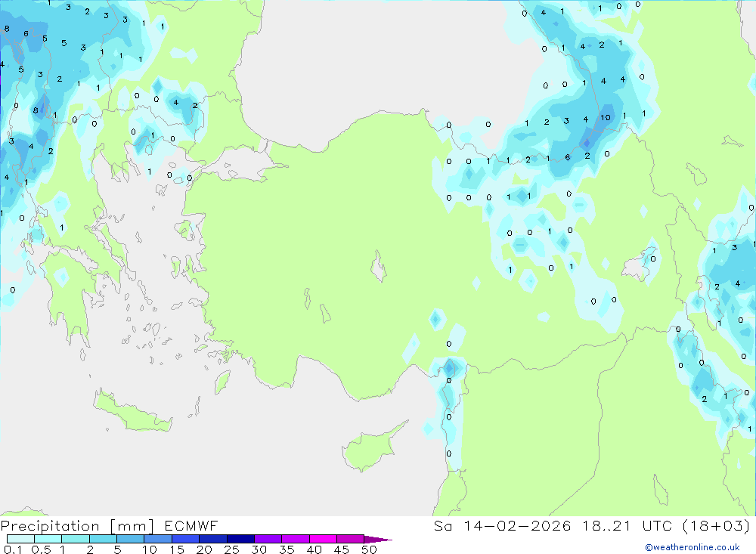This screenshot has height=554, width=756.
Task: Click the "25" legend scale label
Action: pos(231,549)
